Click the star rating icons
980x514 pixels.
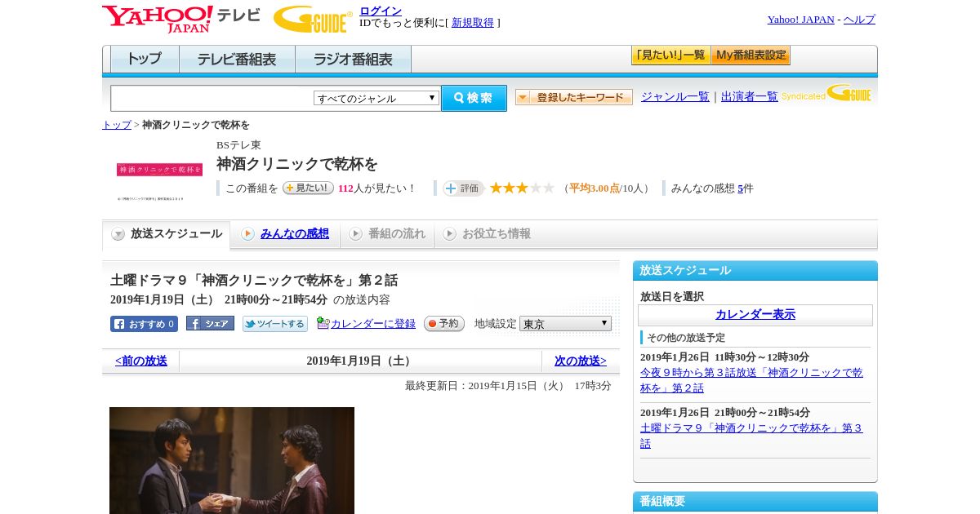click(522, 188)
